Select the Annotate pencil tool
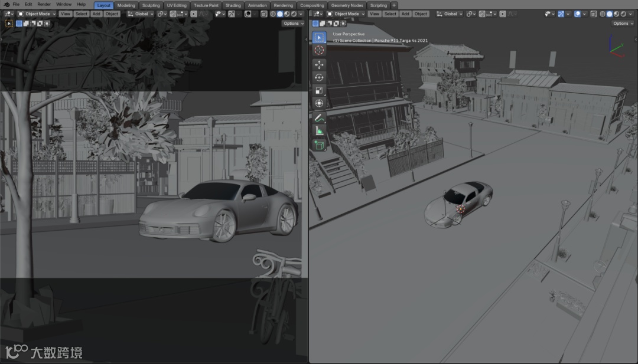The height and width of the screenshot is (364, 638). (319, 118)
